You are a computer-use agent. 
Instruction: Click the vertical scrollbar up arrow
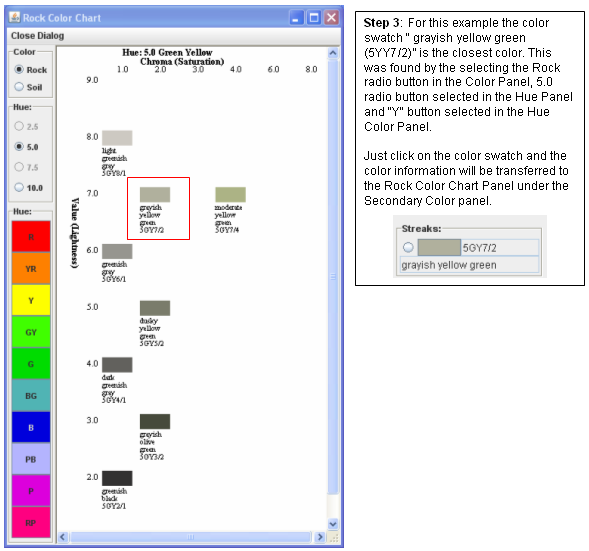coord(333,53)
